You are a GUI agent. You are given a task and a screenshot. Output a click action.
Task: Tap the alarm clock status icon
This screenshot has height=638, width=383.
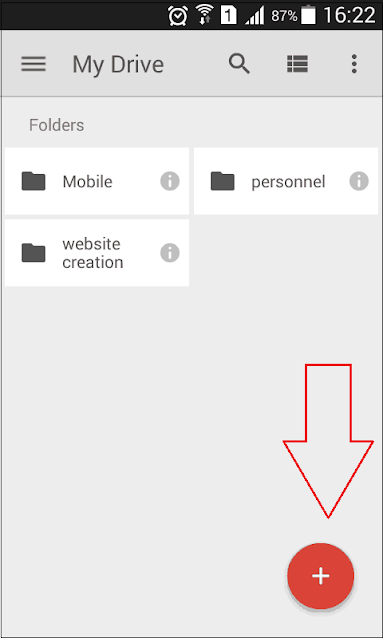tap(178, 16)
